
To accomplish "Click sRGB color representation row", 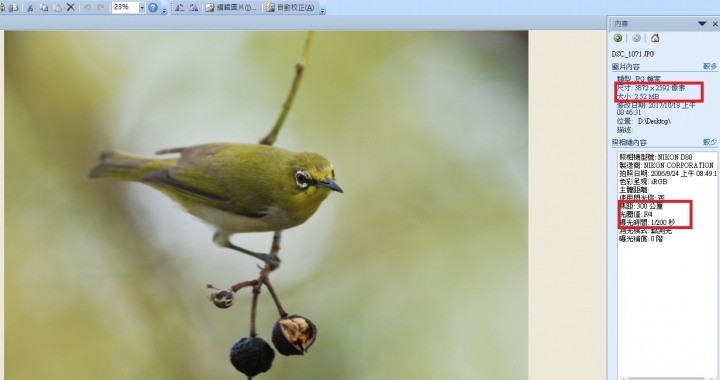I will [x=643, y=182].
